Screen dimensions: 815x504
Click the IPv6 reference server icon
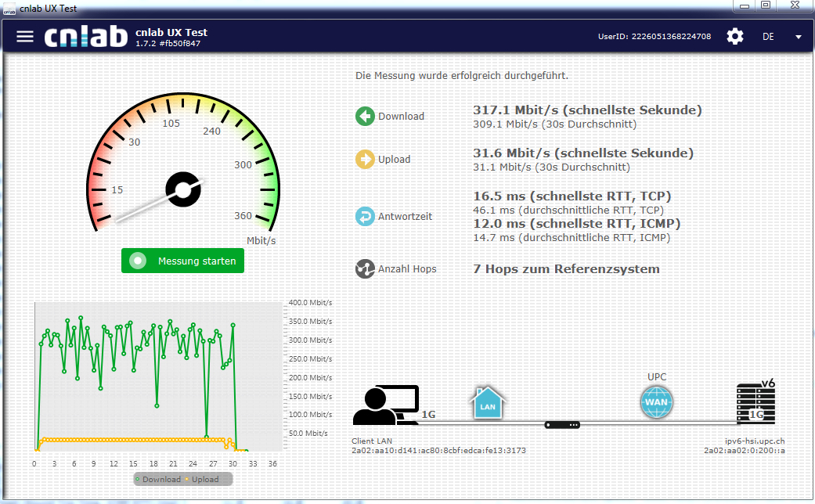coord(756,403)
